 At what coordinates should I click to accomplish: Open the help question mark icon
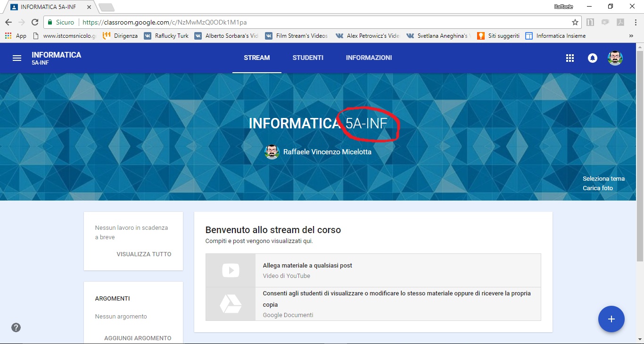click(x=16, y=327)
